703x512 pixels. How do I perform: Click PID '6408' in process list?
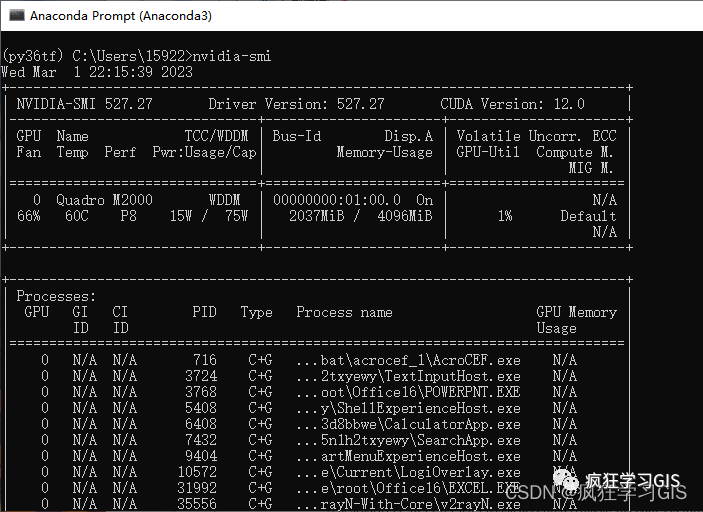coord(201,424)
